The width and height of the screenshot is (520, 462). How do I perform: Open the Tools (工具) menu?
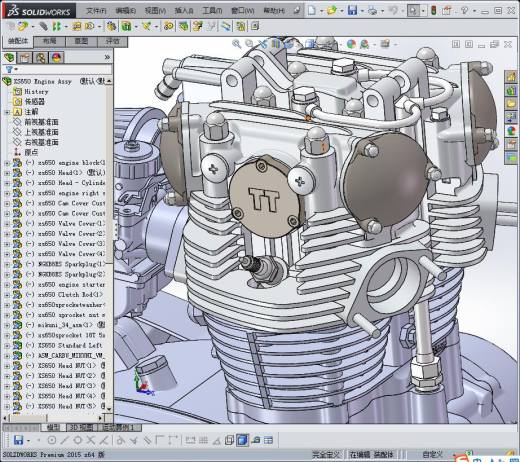pyautogui.click(x=212, y=11)
